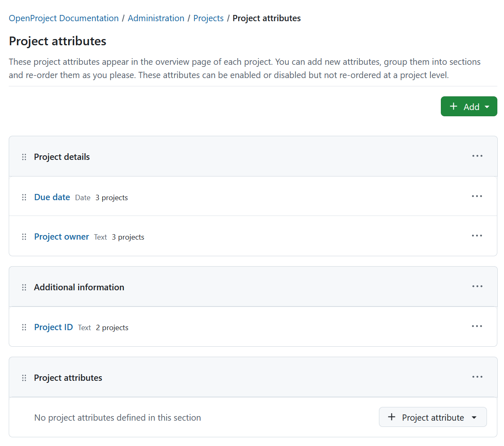Viewport: 504px width, 446px height.
Task: Open the Project ID attribute
Action: point(54,327)
